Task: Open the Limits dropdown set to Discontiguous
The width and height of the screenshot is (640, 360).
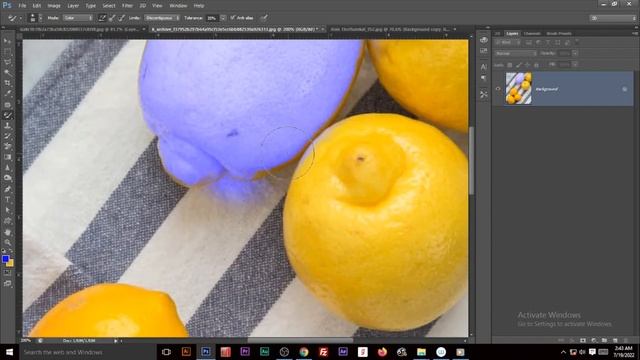Action: click(x=162, y=18)
